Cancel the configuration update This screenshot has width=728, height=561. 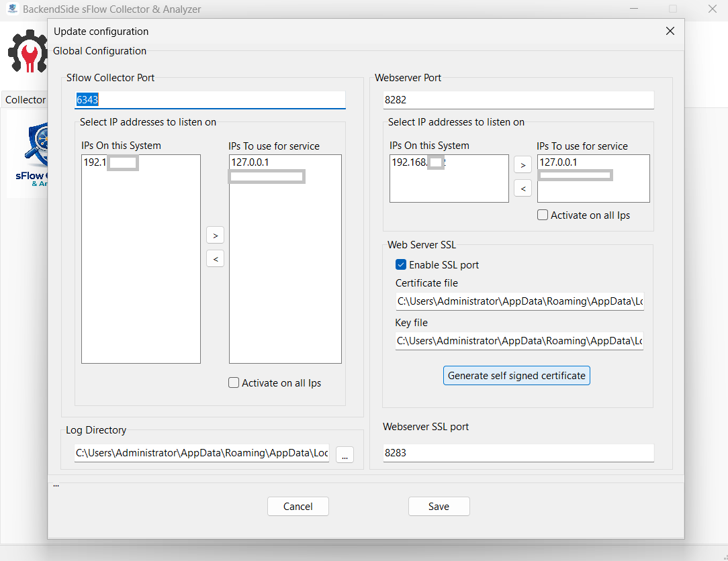298,507
